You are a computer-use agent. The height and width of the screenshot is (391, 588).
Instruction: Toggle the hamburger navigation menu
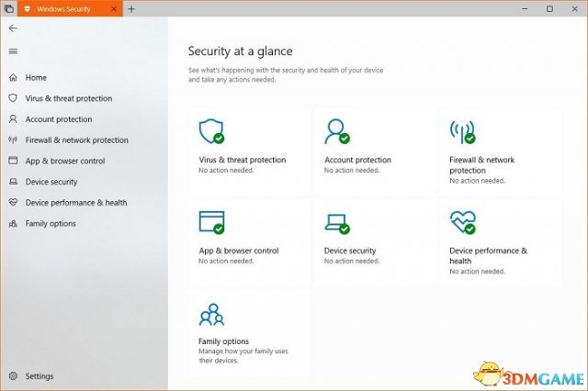[13, 51]
